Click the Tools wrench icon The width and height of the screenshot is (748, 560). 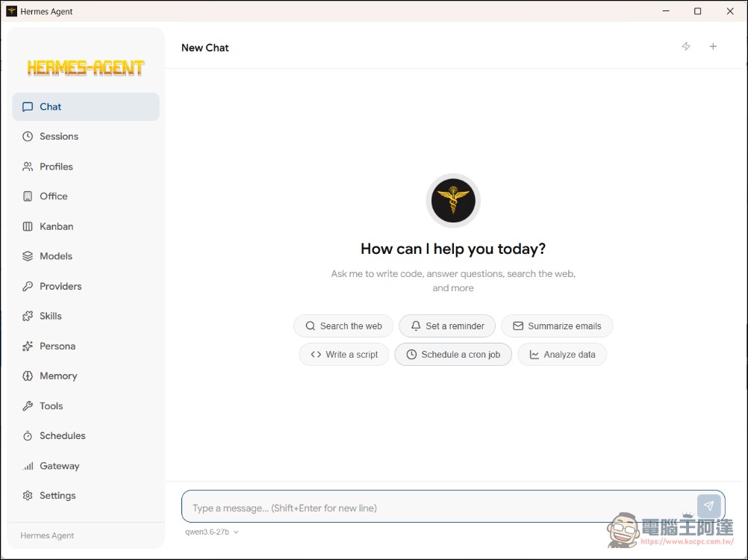pyautogui.click(x=28, y=406)
